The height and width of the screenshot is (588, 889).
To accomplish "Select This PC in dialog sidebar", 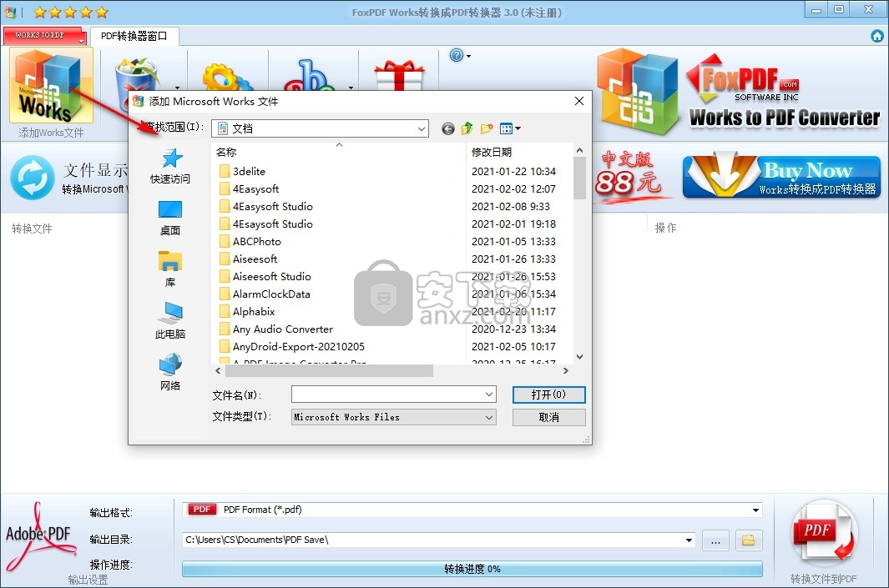I will (170, 321).
